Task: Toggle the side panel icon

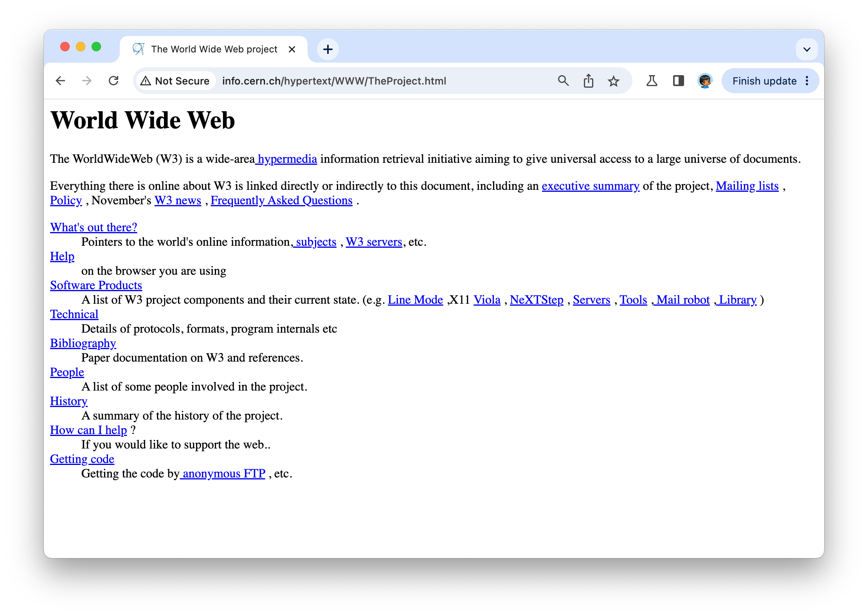Action: [678, 81]
